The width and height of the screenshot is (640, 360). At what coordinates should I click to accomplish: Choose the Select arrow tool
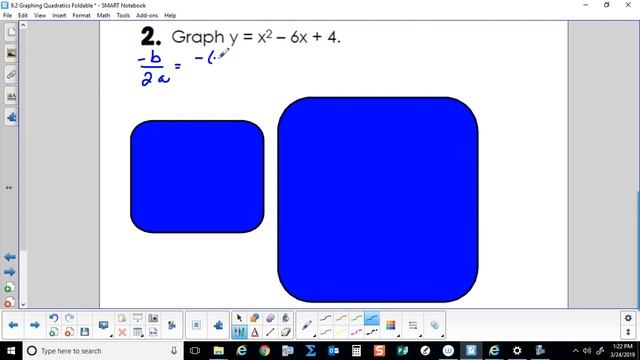pyautogui.click(x=239, y=318)
